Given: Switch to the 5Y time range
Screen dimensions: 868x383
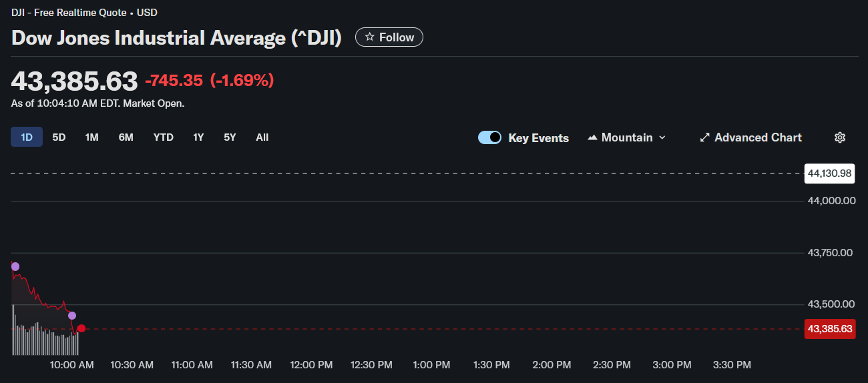Looking at the screenshot, I should tap(230, 137).
